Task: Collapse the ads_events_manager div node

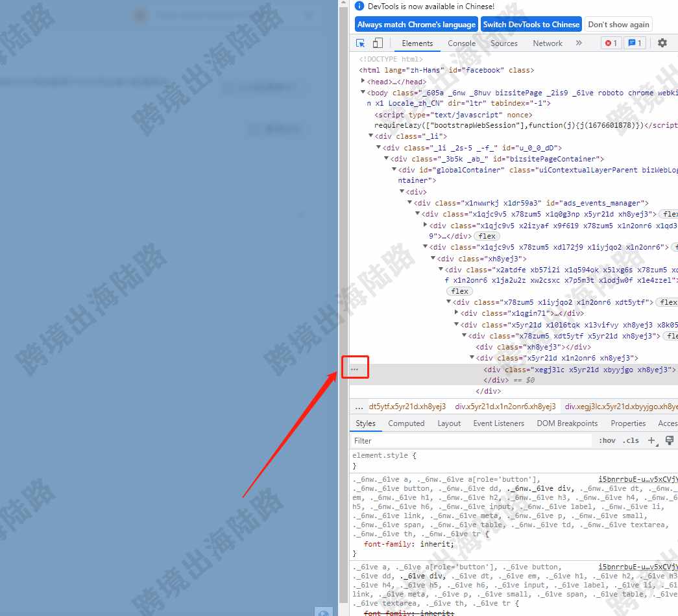Action: click(410, 202)
